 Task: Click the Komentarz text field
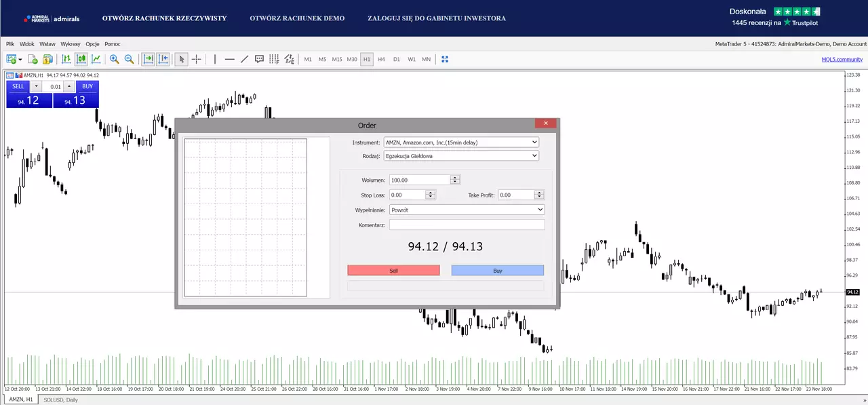point(467,225)
